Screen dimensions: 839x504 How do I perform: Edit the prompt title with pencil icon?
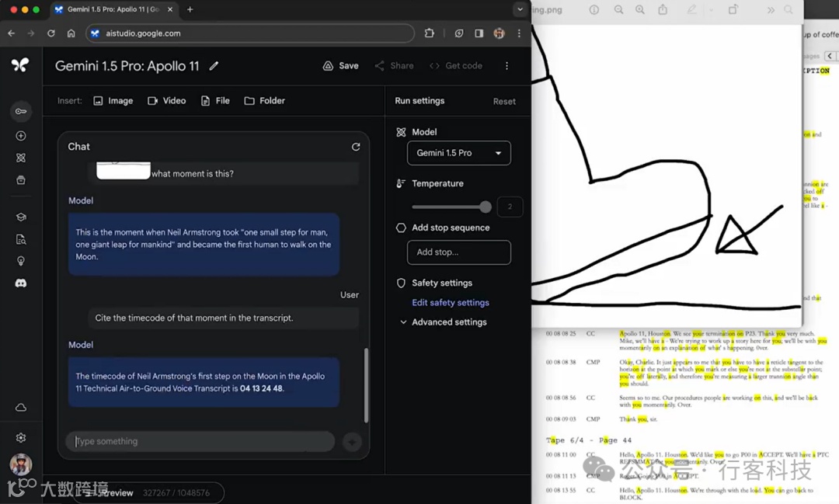(x=214, y=66)
